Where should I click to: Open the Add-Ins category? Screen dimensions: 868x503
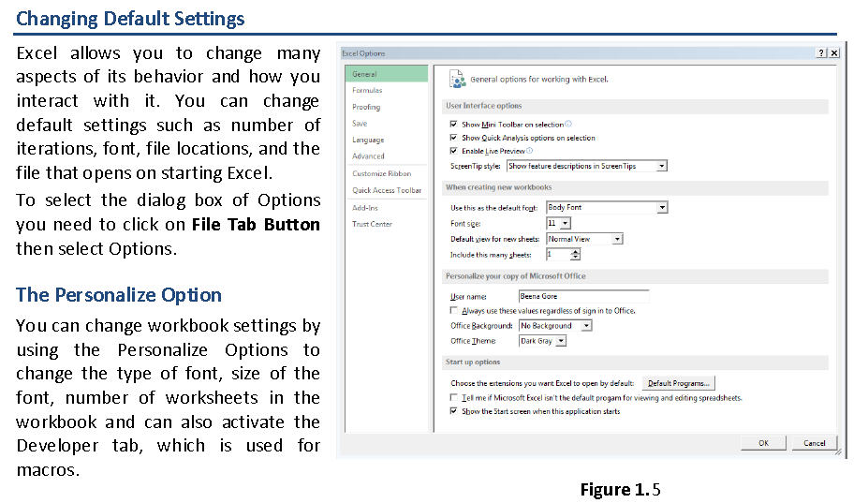tap(365, 208)
